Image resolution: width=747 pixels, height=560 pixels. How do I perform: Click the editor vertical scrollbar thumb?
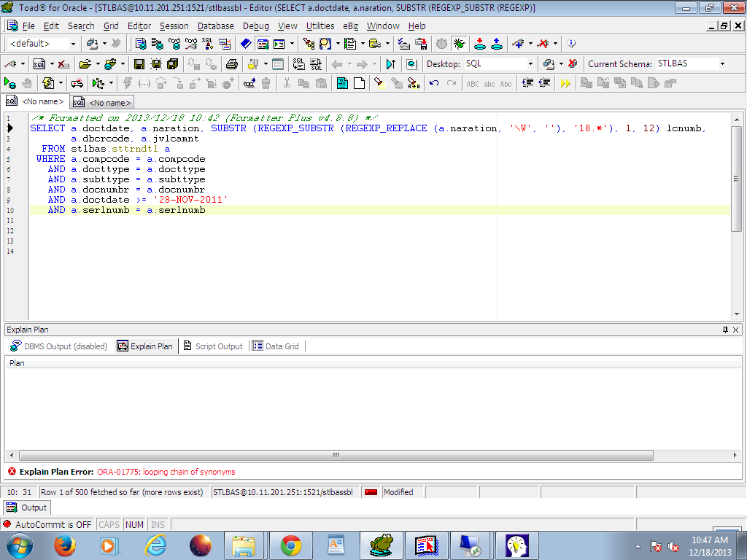point(737,179)
